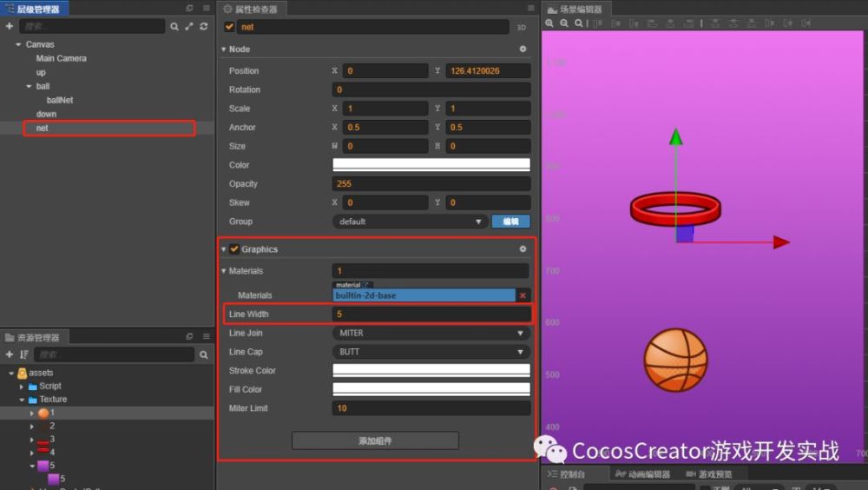
Task: Remove the builtin-2d-base material
Action: 523,295
